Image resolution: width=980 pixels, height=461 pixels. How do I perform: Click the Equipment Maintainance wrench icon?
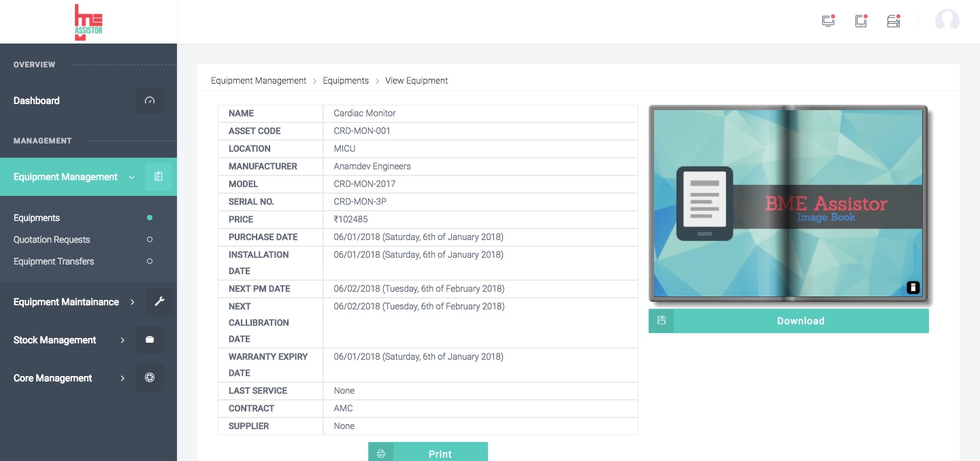pyautogui.click(x=159, y=302)
